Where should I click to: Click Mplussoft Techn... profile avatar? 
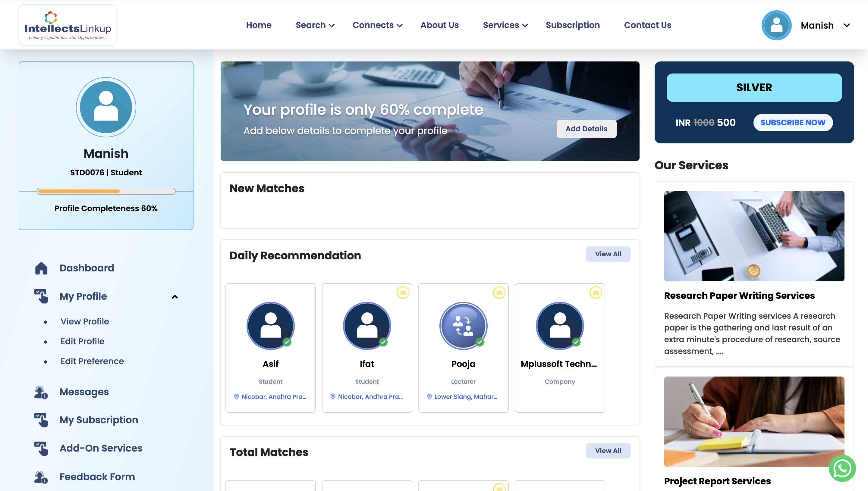pos(560,325)
